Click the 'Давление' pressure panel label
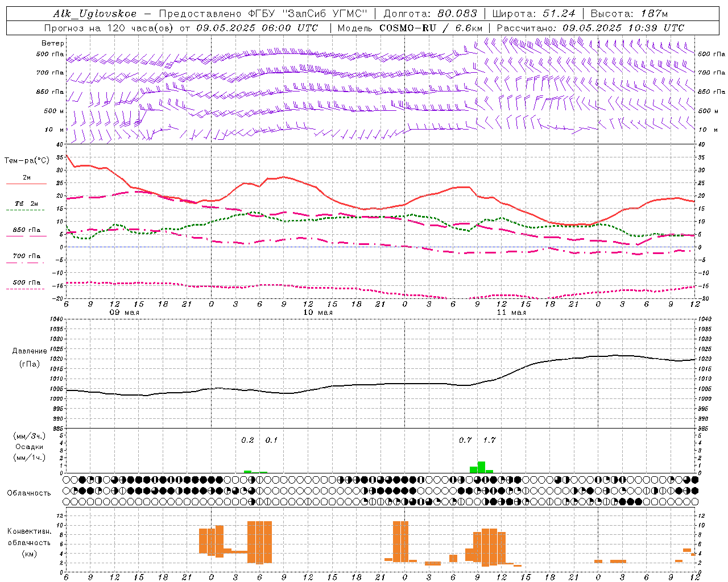The image size is (728, 582). click(x=30, y=351)
